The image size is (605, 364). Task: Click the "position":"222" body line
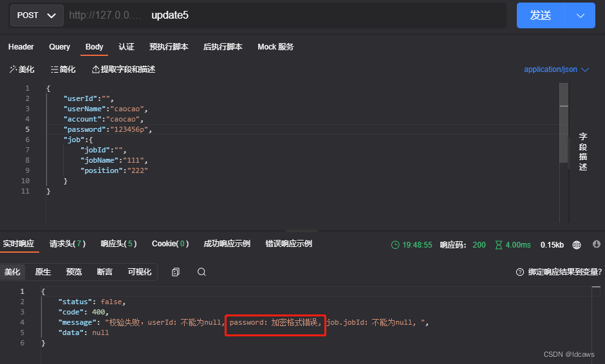114,170
